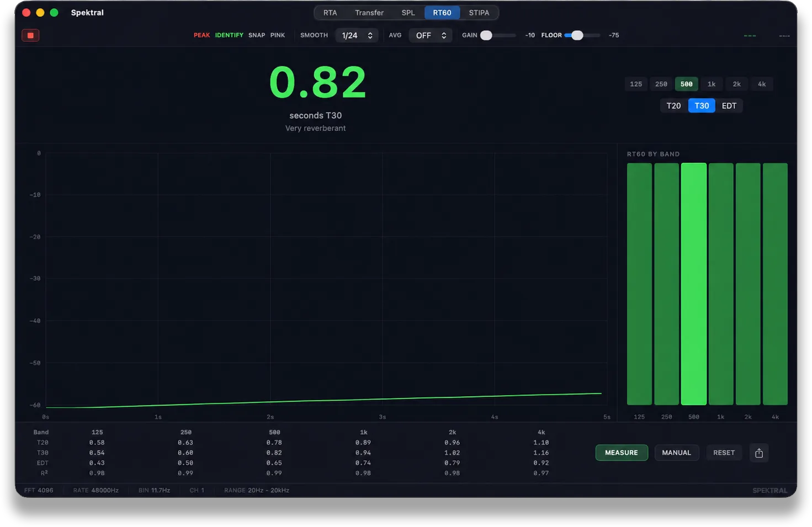Click the T20 value 0.58 in table
This screenshot has height=527, width=812.
coord(97,443)
